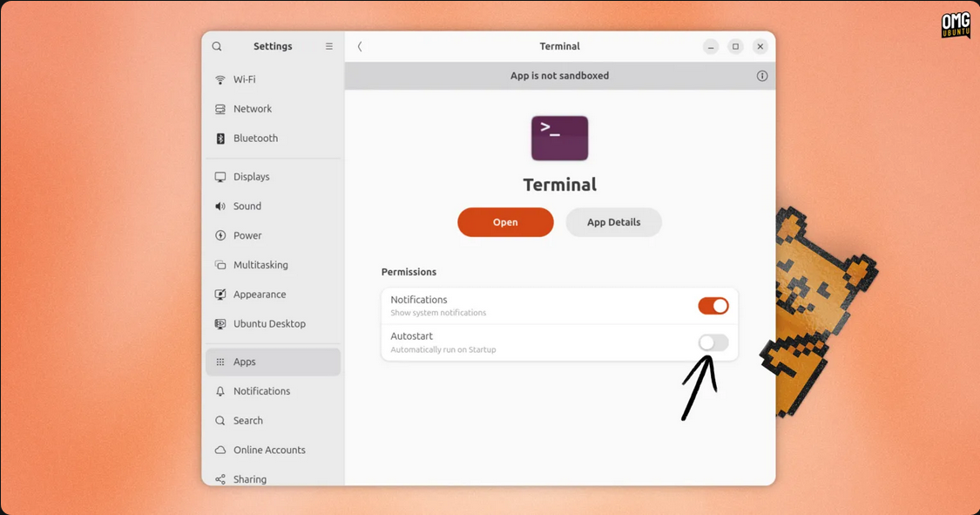Image resolution: width=980 pixels, height=515 pixels.
Task: Click 'Show system notifications' subtitle
Action: 438,313
